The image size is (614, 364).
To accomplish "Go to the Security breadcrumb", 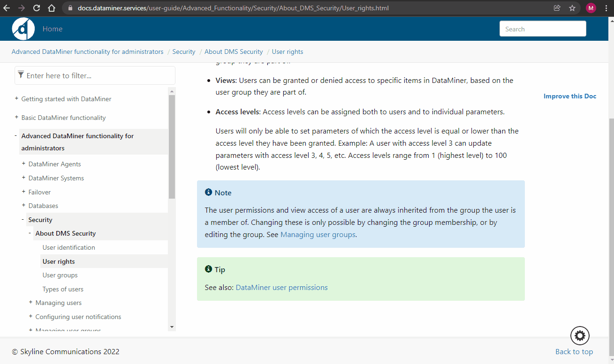I will point(184,52).
